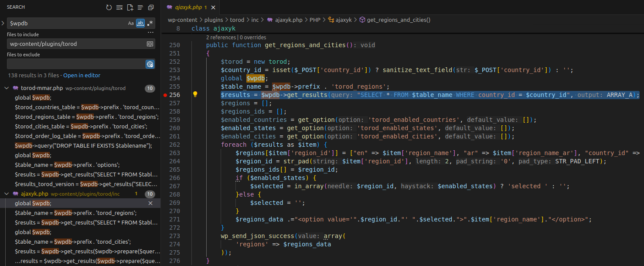Screen dimensions: 644x266
Task: Toggle use exclude settings and ignore files
Action: pos(150,64)
